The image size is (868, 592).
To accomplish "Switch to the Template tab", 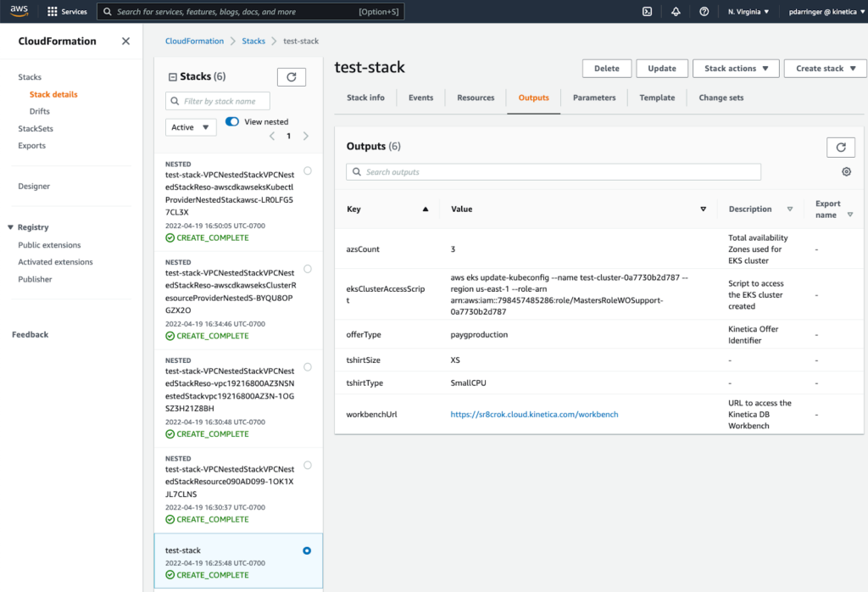I will [x=657, y=98].
